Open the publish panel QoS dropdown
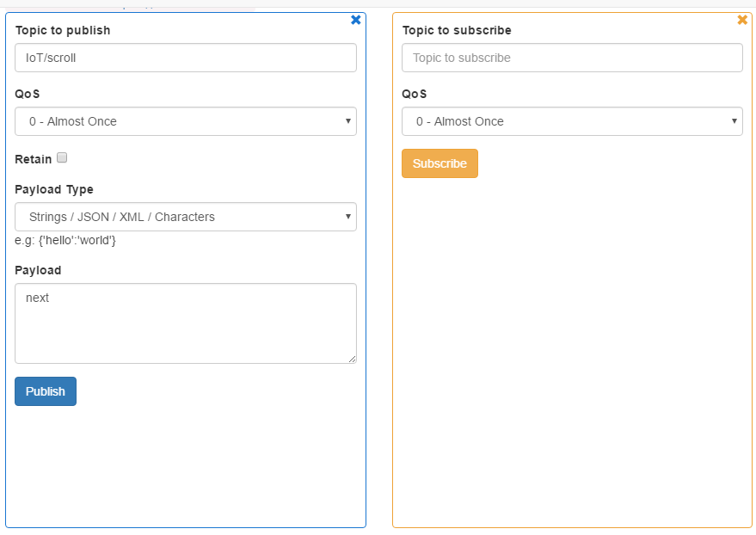 (x=185, y=121)
